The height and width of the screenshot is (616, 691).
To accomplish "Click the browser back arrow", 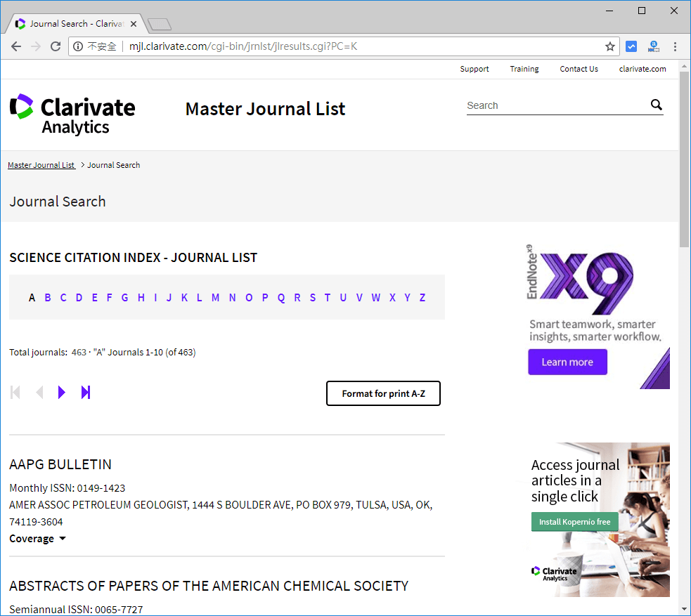I will click(x=15, y=46).
